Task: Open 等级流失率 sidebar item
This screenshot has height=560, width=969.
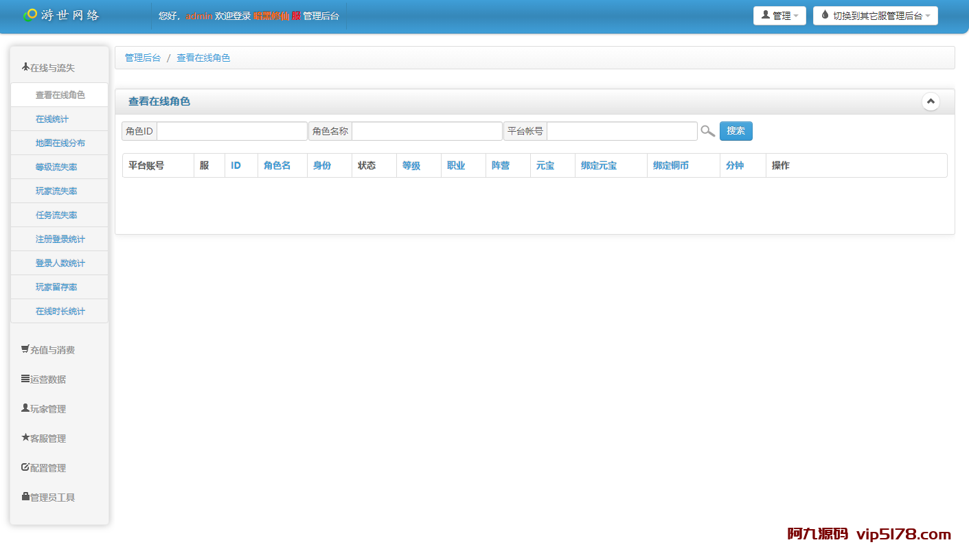Action: tap(60, 167)
